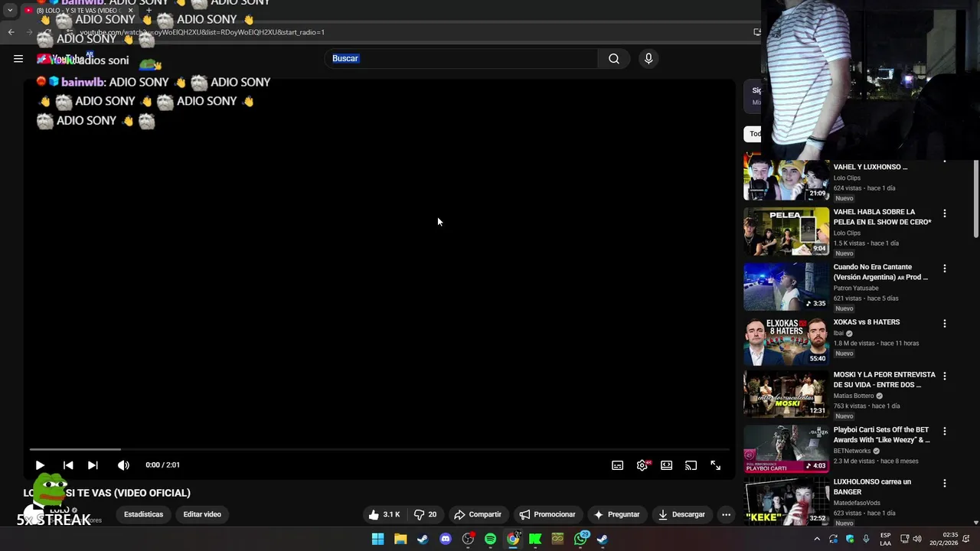Open video Estadísticas
The width and height of the screenshot is (980, 551).
coord(144,514)
